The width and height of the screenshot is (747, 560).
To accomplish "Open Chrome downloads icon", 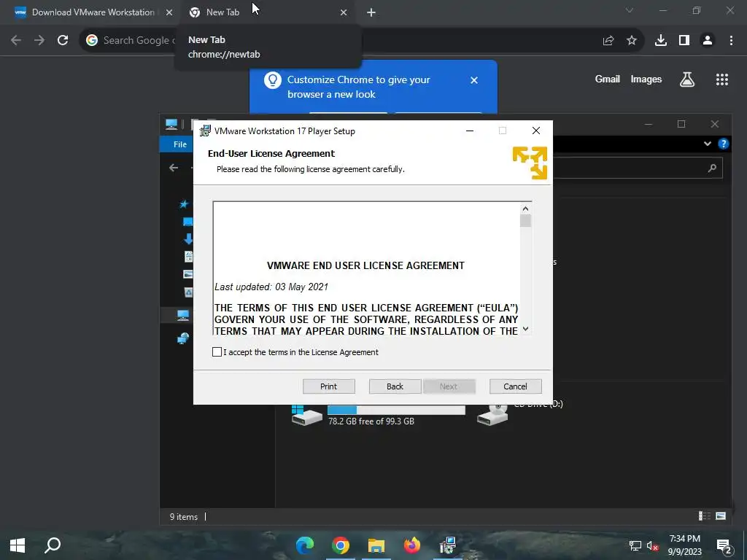I will coord(661,41).
